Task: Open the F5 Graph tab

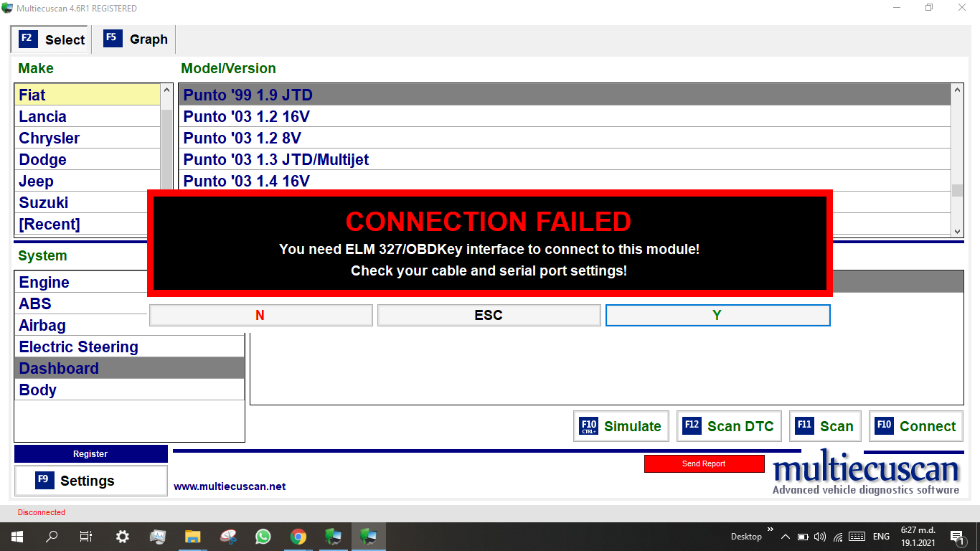Action: tap(136, 39)
